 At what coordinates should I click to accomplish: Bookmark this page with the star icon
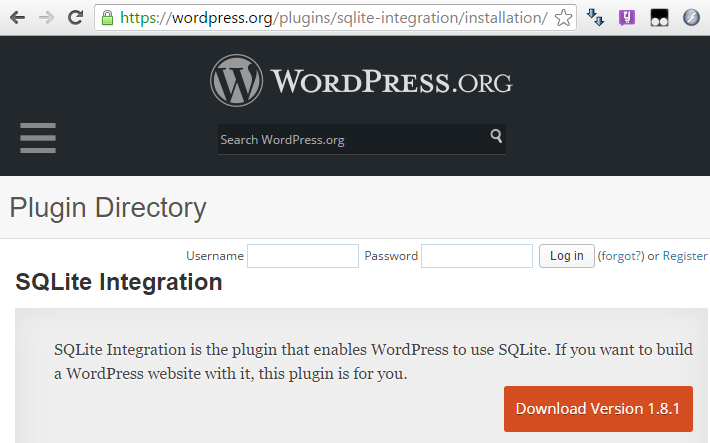(x=564, y=18)
